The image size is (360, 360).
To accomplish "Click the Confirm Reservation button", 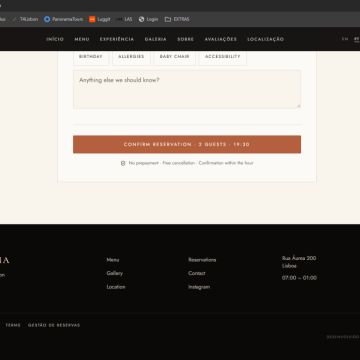I will point(187,144).
